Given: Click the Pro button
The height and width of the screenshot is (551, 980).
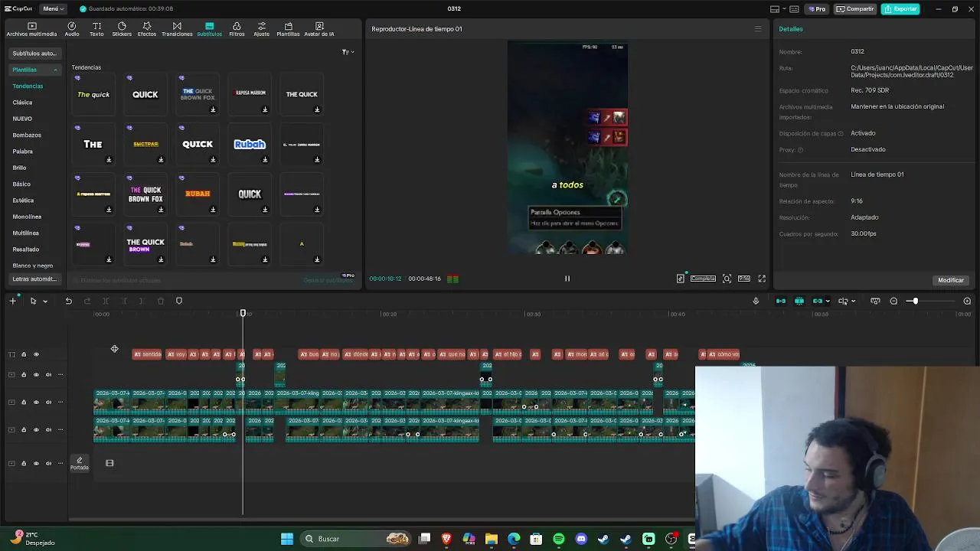Looking at the screenshot, I should tap(817, 8).
